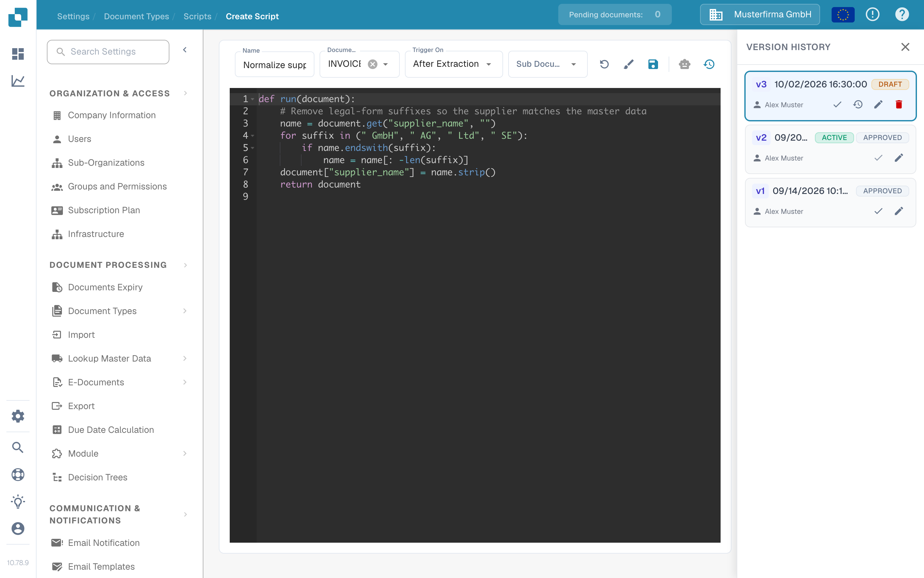Image resolution: width=924 pixels, height=578 pixels.
Task: Open the settings gear in left rail
Action: [x=18, y=416]
